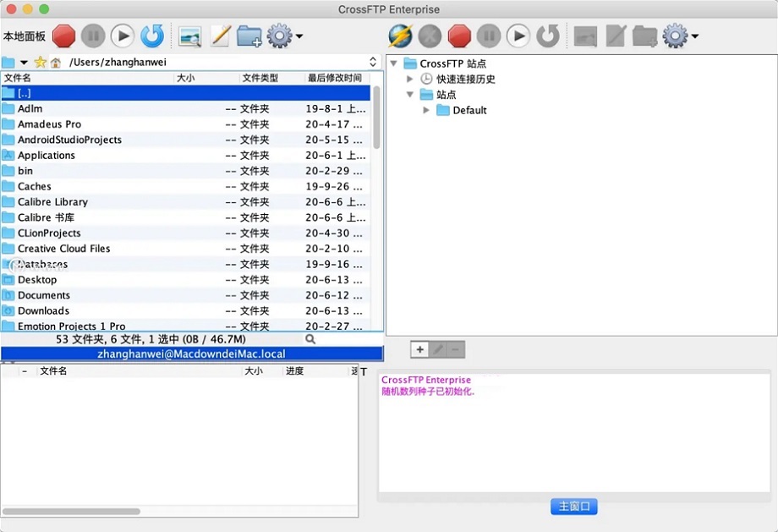This screenshot has width=778, height=532.
Task: Click the remote panel red stop button
Action: [x=459, y=36]
